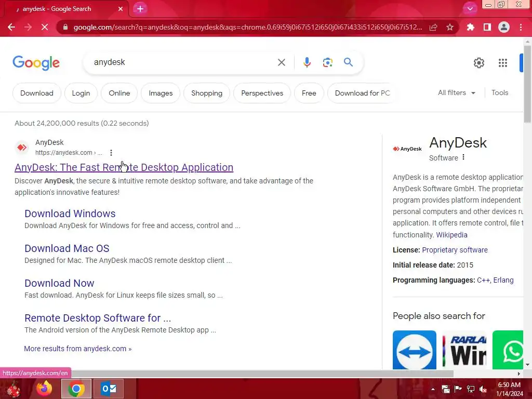Select the Online filter chip
This screenshot has height=399, width=532.
pyautogui.click(x=119, y=93)
